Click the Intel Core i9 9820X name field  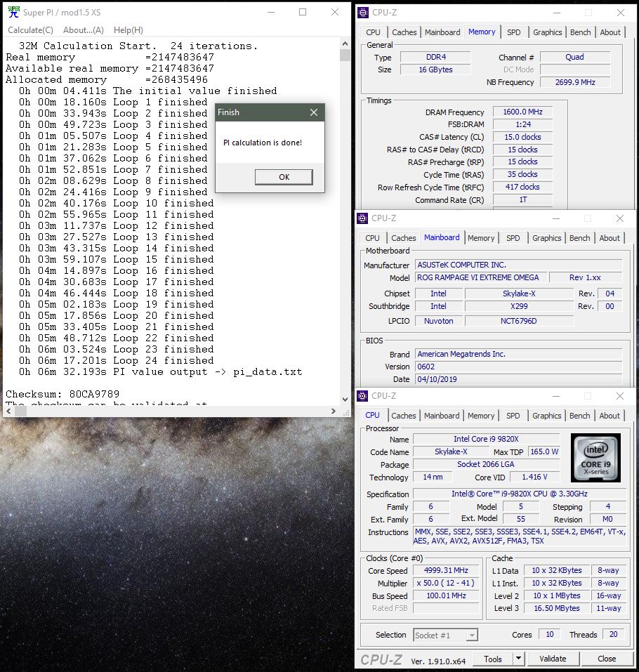point(487,439)
